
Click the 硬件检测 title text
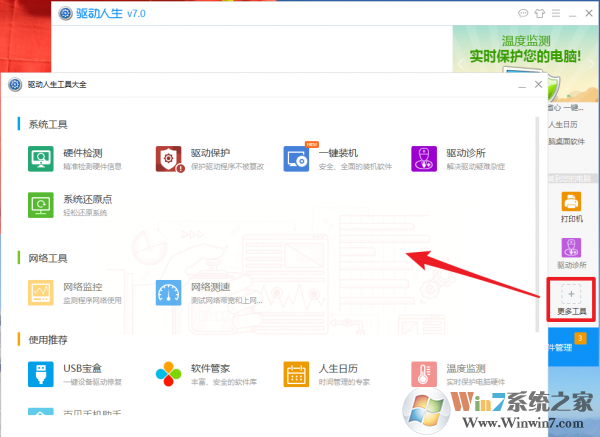(83, 153)
